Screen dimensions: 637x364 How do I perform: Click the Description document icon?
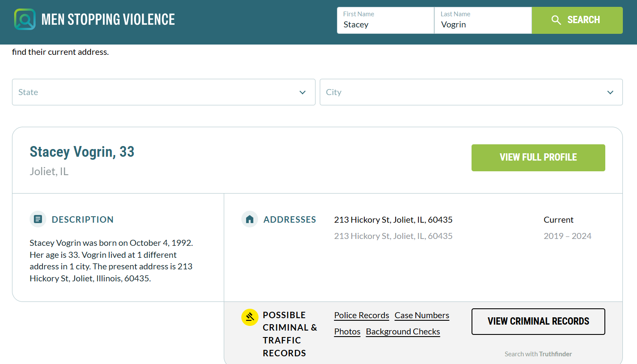38,219
